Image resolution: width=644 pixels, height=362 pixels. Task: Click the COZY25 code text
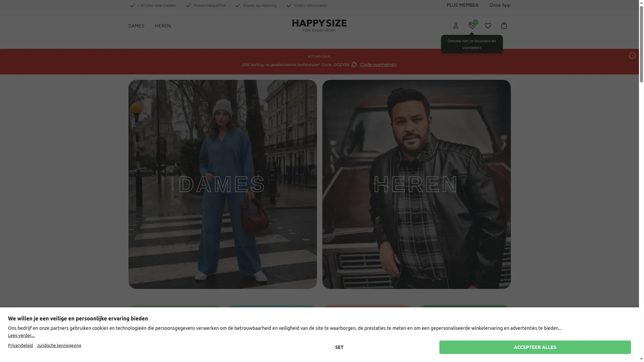pos(341,65)
